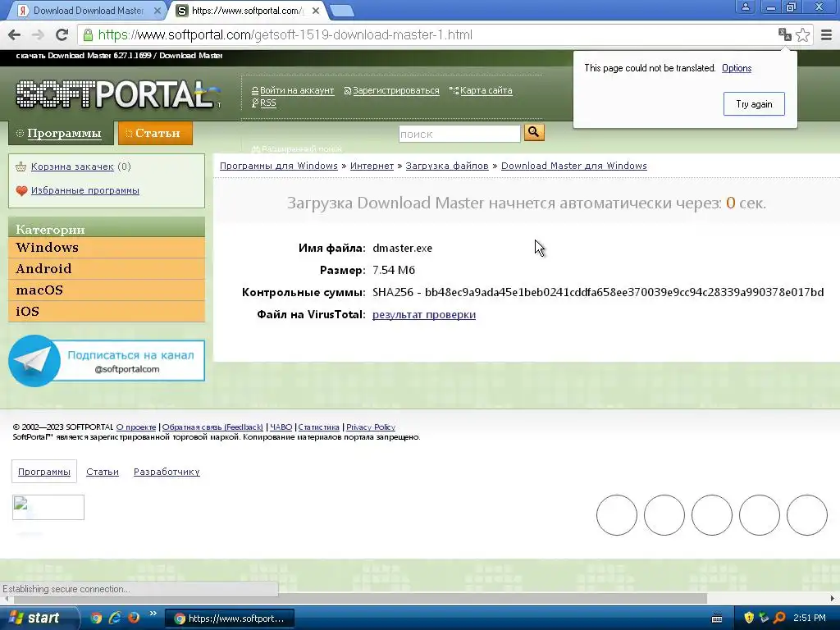This screenshot has height=630, width=840.
Task: Open a new tab button
Action: pyautogui.click(x=341, y=11)
